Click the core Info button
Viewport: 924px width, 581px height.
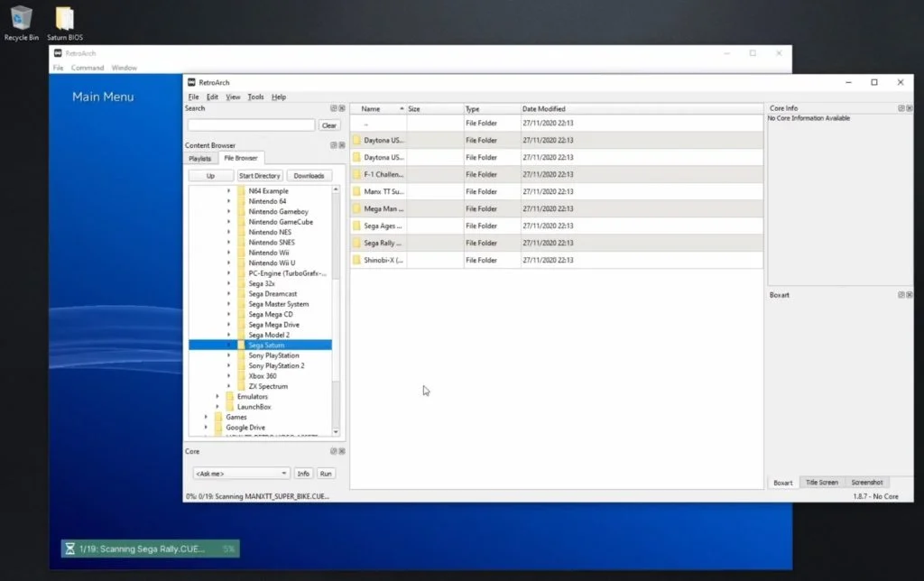point(303,474)
